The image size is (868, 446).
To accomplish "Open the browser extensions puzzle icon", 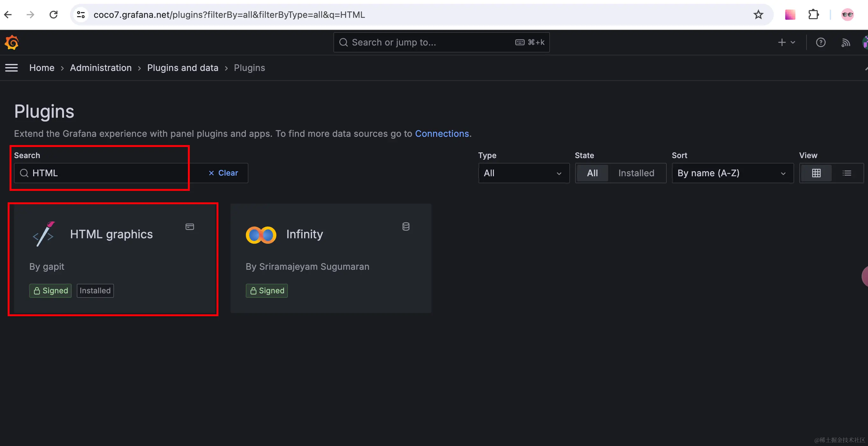I will pos(814,14).
